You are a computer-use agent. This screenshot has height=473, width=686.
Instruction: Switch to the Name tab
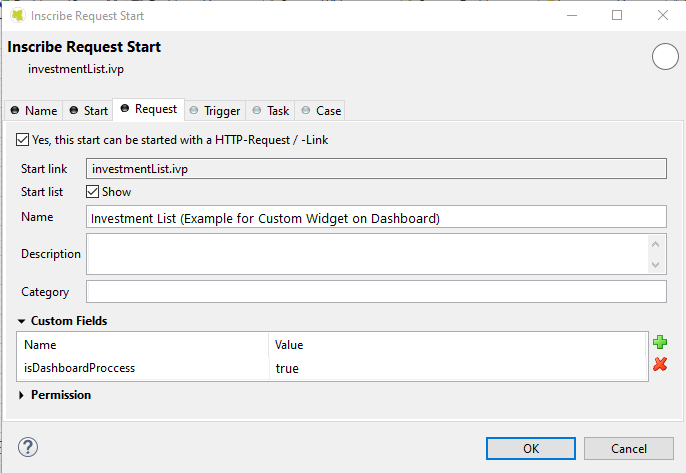pyautogui.click(x=34, y=110)
